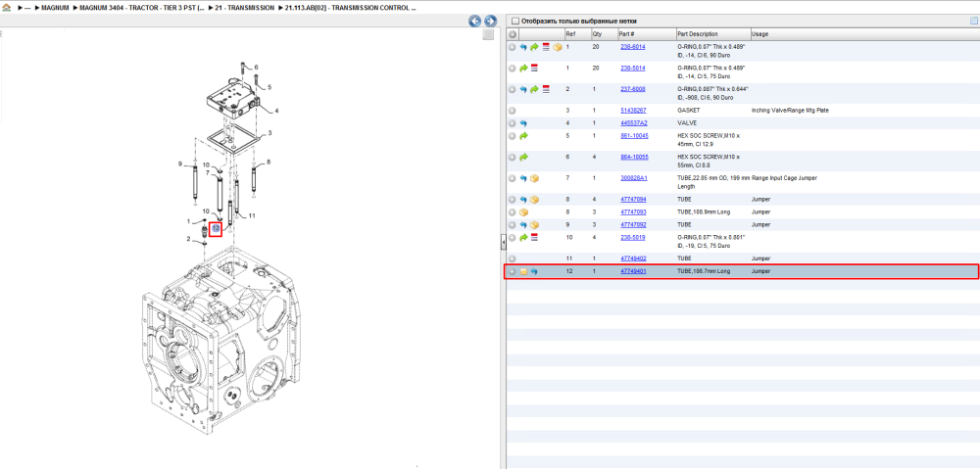980x469 pixels.
Task: Open 21.113.AB[02] TRANSMISSION CONTROL breadcrumb
Action: pyautogui.click(x=351, y=8)
